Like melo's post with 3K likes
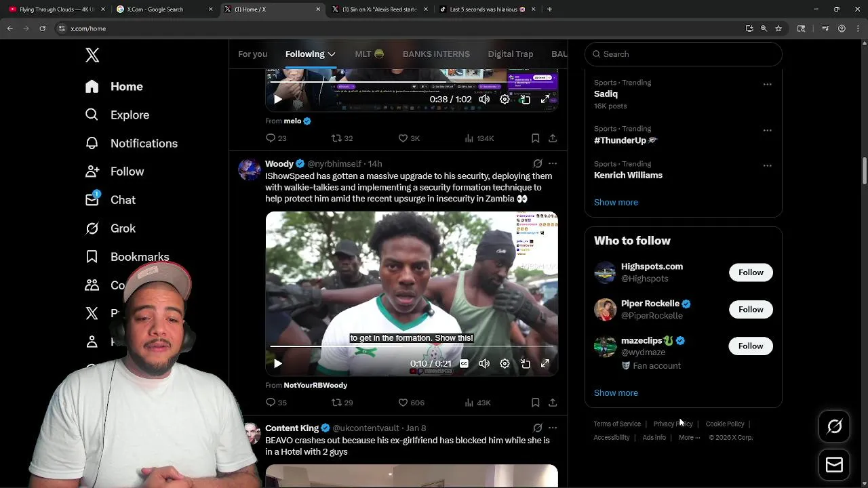 (x=409, y=138)
